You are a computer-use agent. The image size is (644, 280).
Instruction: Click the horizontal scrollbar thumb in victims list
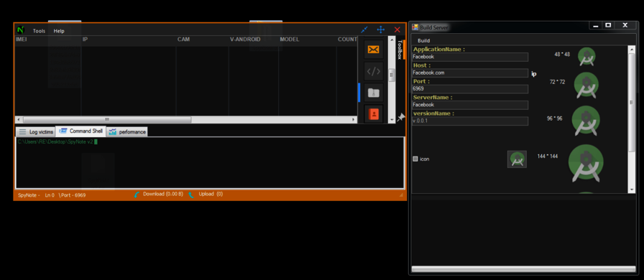(107, 119)
